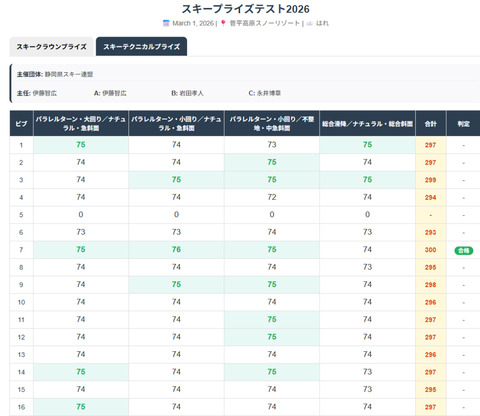This screenshot has height=416, width=480.
Task: Click the green 75 大回り score in row 14
Action: coord(81,372)
